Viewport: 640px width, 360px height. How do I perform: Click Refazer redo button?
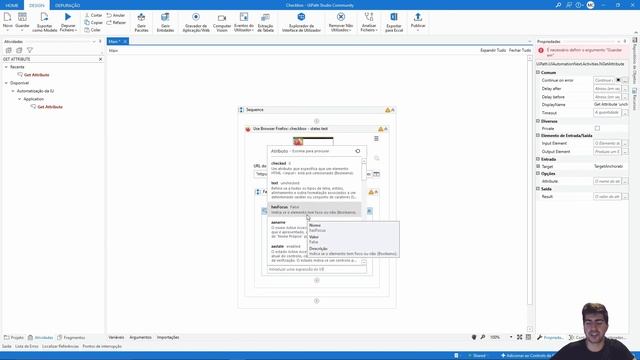116,22
